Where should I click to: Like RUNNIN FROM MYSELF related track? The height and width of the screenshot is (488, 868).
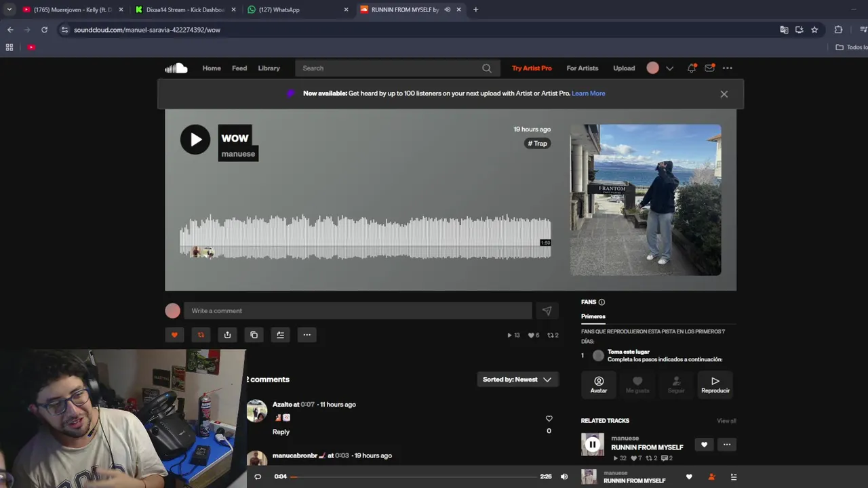(x=704, y=445)
